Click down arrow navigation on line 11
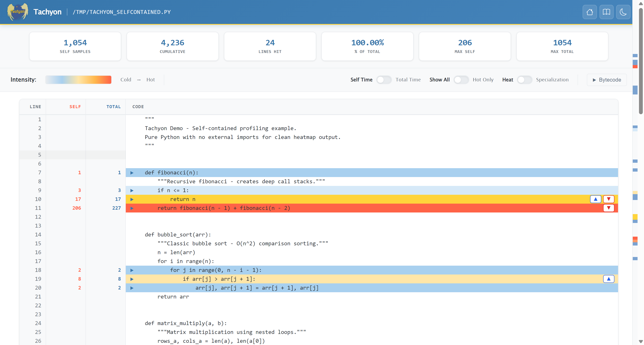 click(x=609, y=208)
